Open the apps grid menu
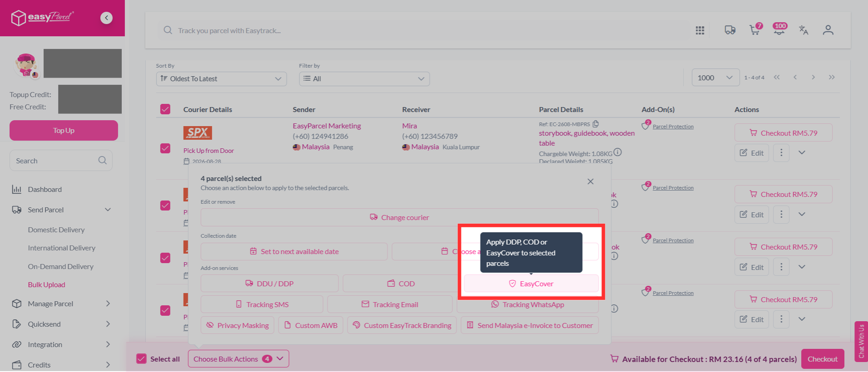 click(x=700, y=30)
